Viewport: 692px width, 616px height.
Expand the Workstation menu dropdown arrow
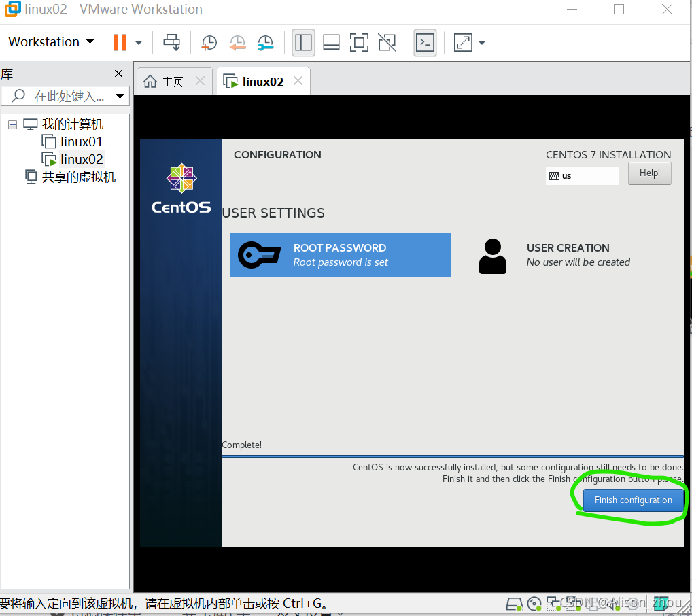[90, 42]
